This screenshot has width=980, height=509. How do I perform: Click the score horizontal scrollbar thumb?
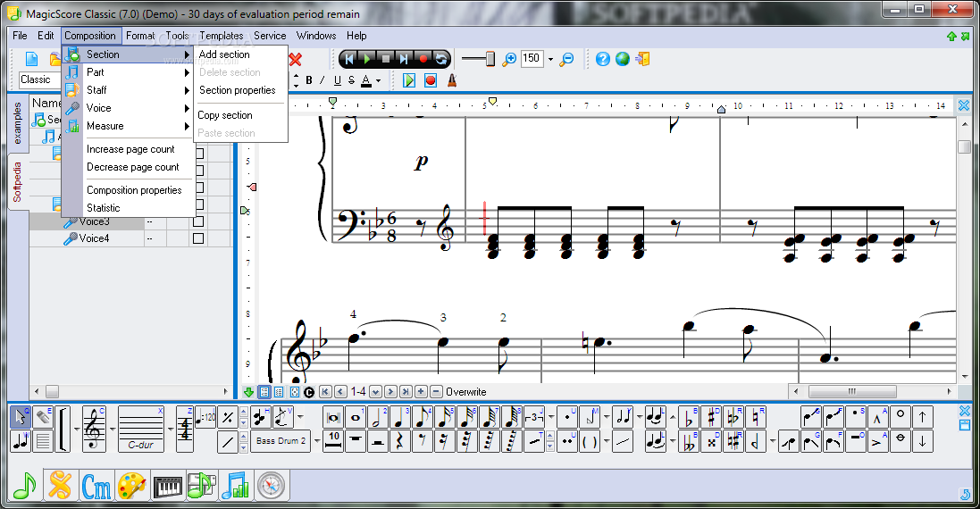(x=852, y=392)
